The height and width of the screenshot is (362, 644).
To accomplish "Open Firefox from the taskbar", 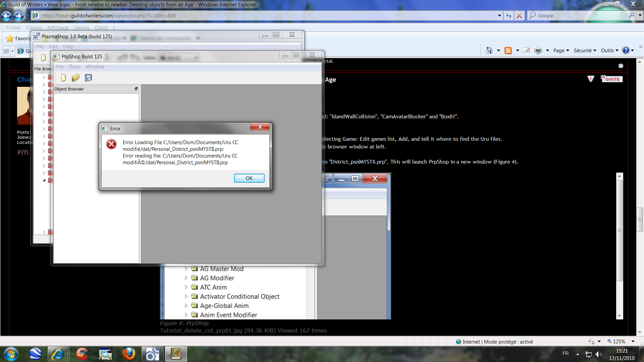I will pos(129,354).
